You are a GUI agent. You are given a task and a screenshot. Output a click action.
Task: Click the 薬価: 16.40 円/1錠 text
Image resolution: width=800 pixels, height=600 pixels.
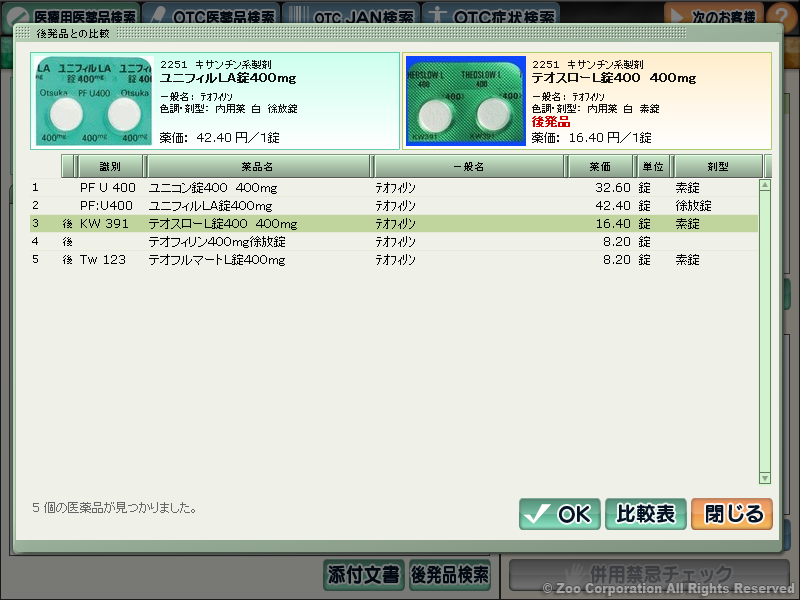pyautogui.click(x=591, y=138)
